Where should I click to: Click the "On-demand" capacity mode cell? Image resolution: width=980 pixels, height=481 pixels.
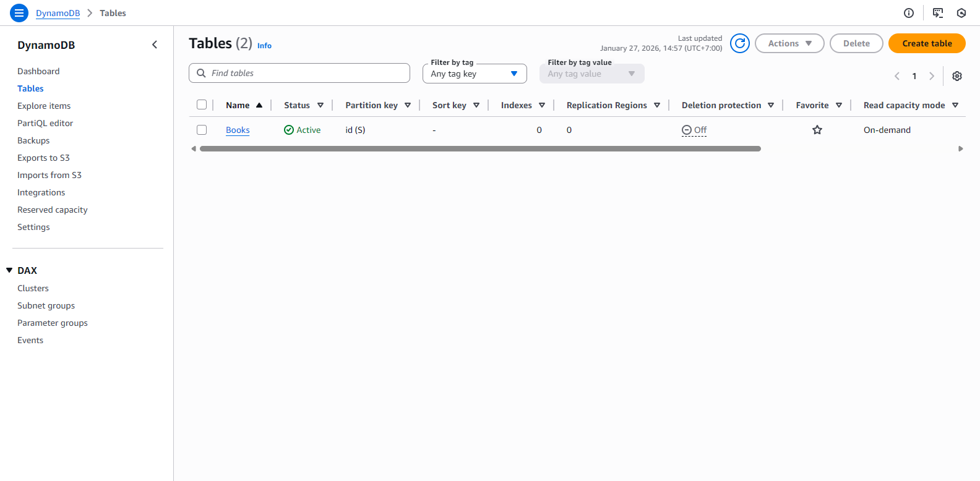887,130
